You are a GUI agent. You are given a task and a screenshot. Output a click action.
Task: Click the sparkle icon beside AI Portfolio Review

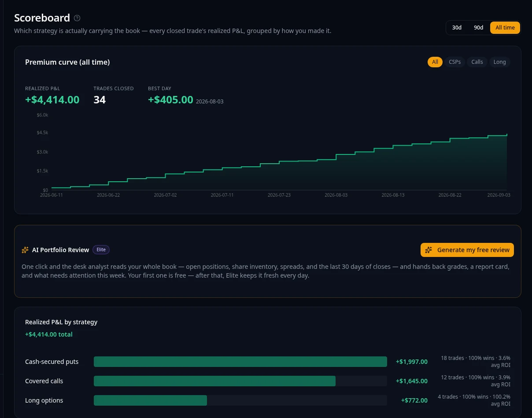[x=25, y=250]
